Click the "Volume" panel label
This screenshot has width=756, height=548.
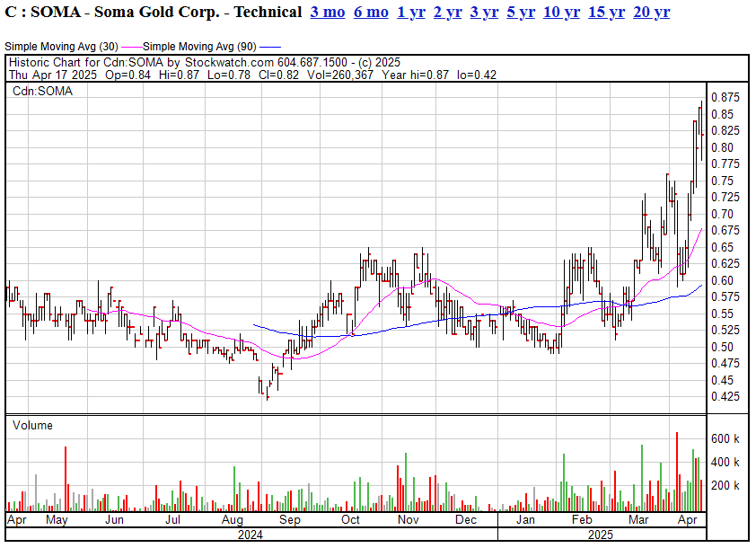tap(33, 426)
